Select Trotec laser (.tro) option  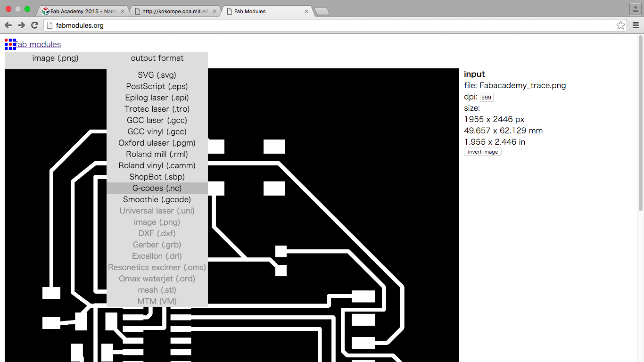(x=157, y=109)
